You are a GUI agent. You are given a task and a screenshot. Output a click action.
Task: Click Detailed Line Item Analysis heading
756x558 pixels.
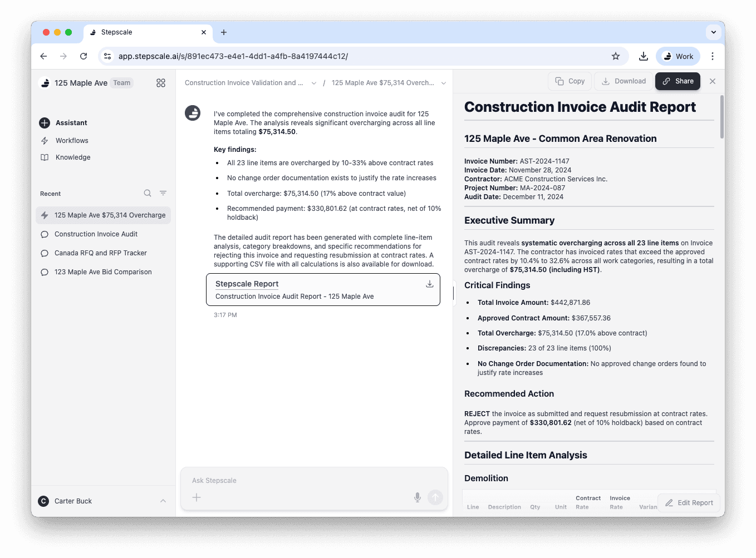(x=526, y=455)
